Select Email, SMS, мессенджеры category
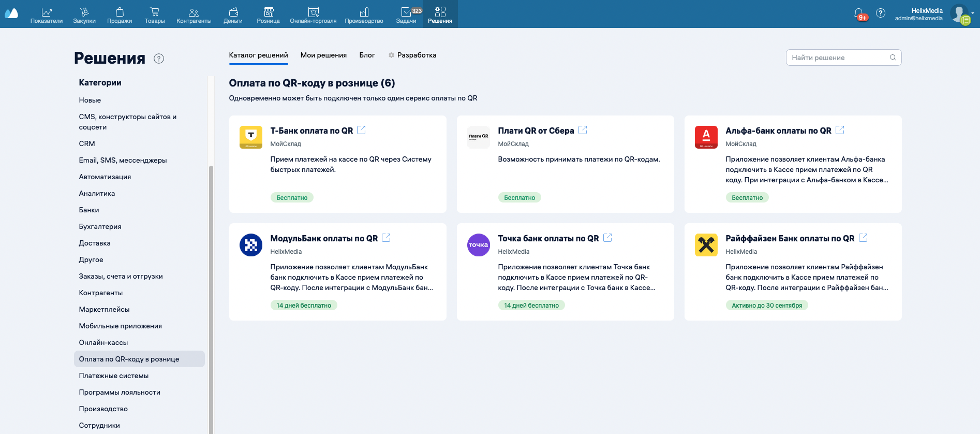 click(123, 160)
